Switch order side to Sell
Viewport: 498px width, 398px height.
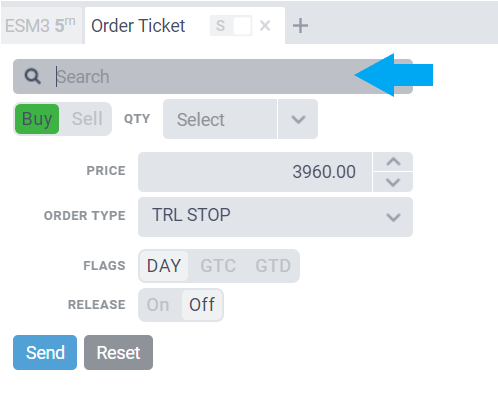(x=87, y=119)
